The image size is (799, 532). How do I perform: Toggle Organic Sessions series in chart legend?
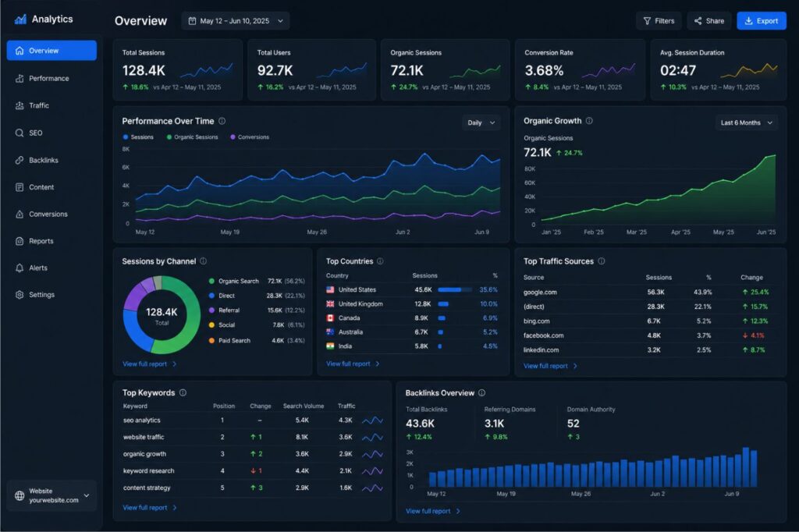[x=192, y=137]
